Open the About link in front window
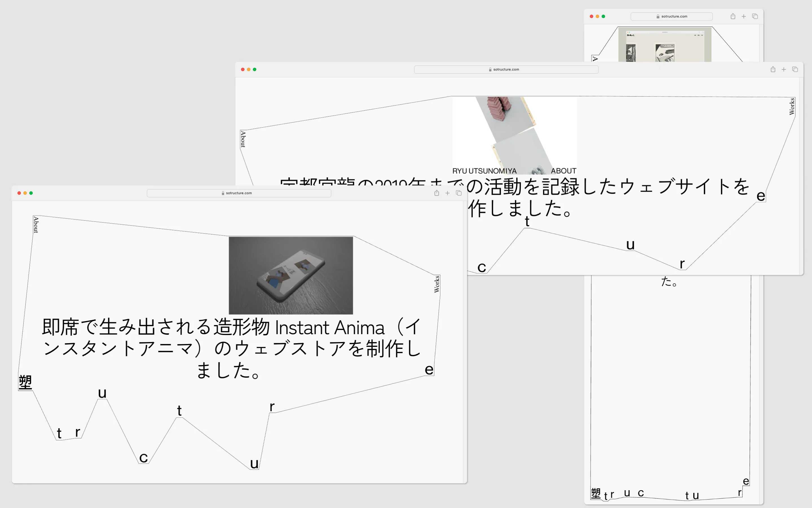The width and height of the screenshot is (812, 508). point(36,225)
